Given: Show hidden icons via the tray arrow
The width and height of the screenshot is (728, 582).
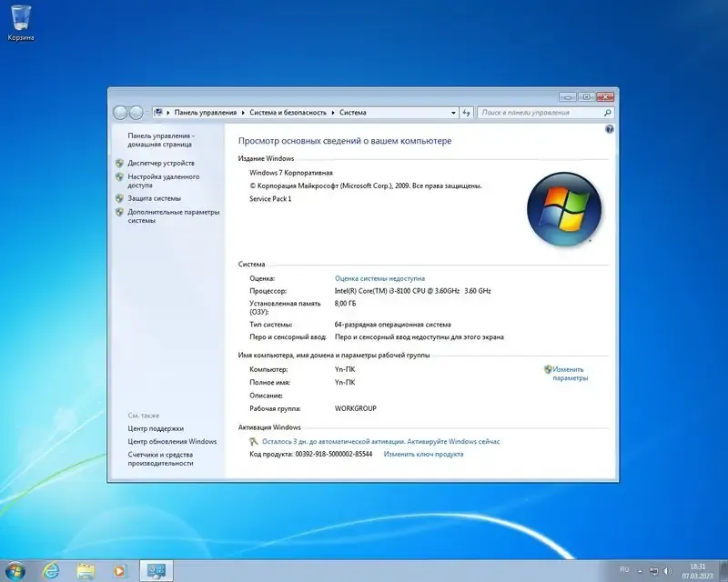Looking at the screenshot, I should [640, 572].
